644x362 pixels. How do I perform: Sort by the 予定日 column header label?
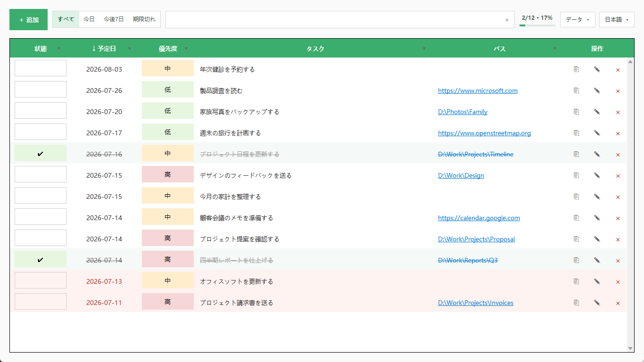104,49
